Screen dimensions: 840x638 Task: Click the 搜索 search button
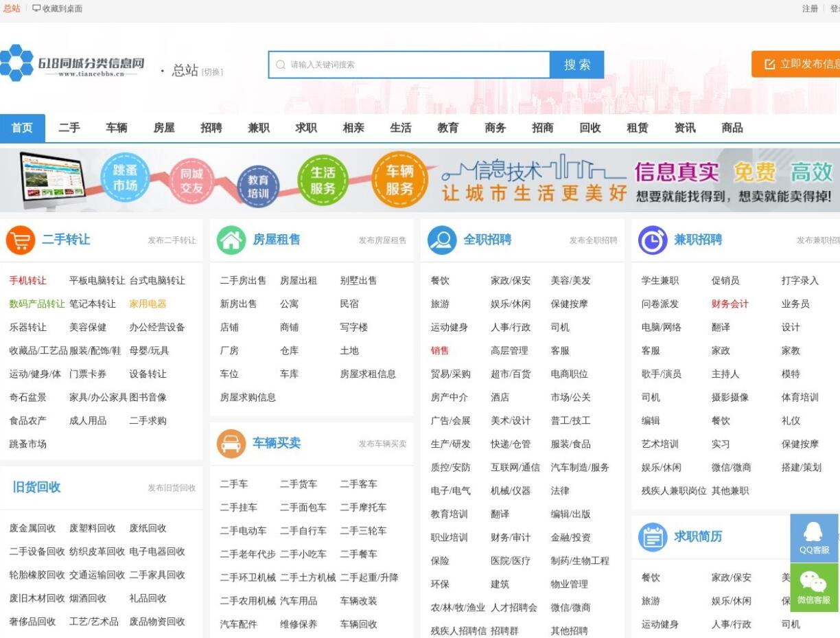pos(576,65)
